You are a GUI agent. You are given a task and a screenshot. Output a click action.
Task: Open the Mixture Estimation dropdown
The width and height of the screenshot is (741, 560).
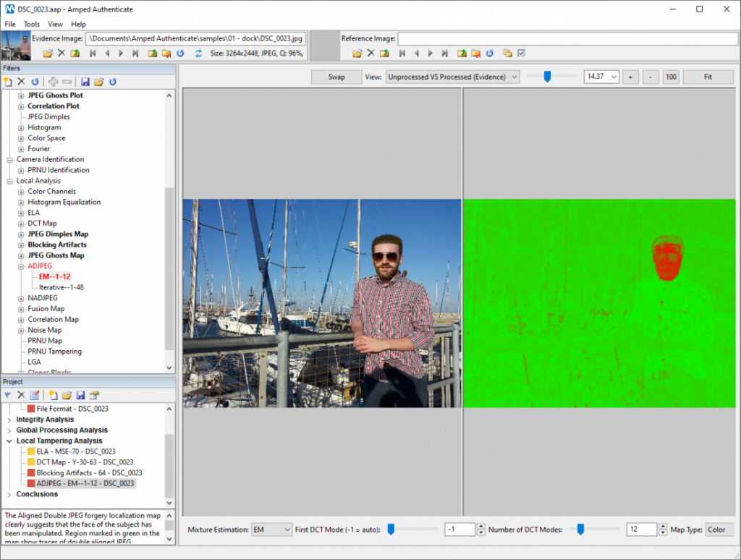271,530
